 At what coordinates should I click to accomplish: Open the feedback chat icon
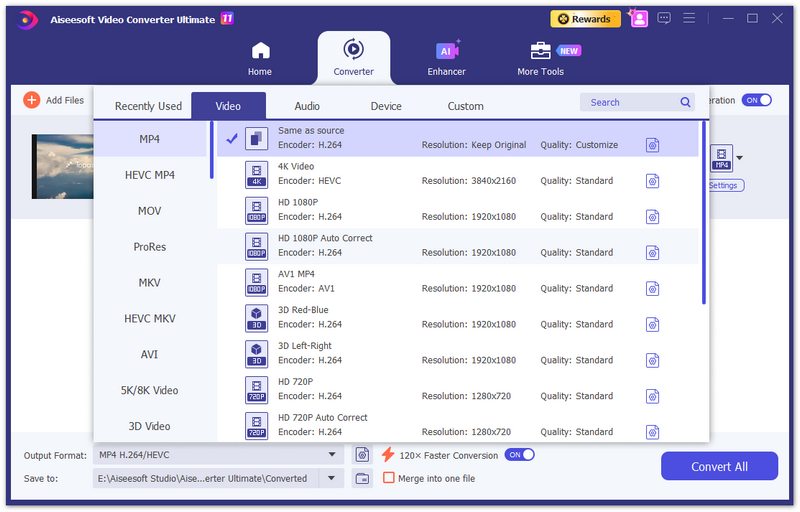(664, 18)
